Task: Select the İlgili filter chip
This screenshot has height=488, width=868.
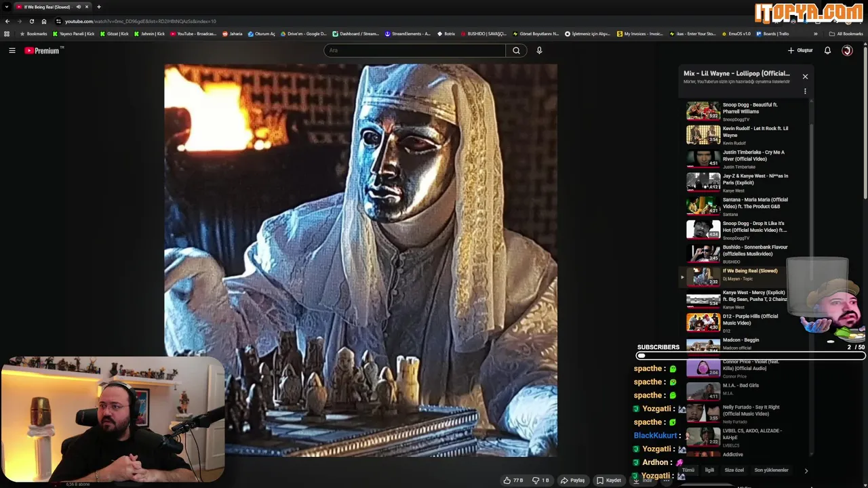Action: 709,470
